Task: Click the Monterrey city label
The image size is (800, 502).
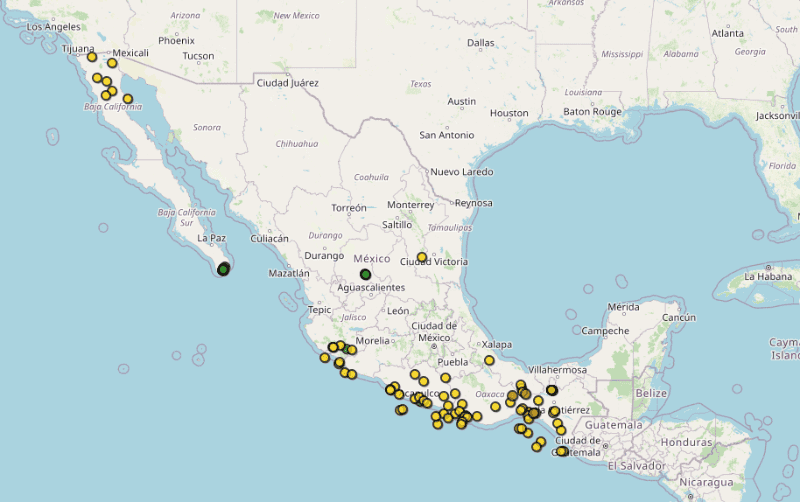Action: click(410, 205)
